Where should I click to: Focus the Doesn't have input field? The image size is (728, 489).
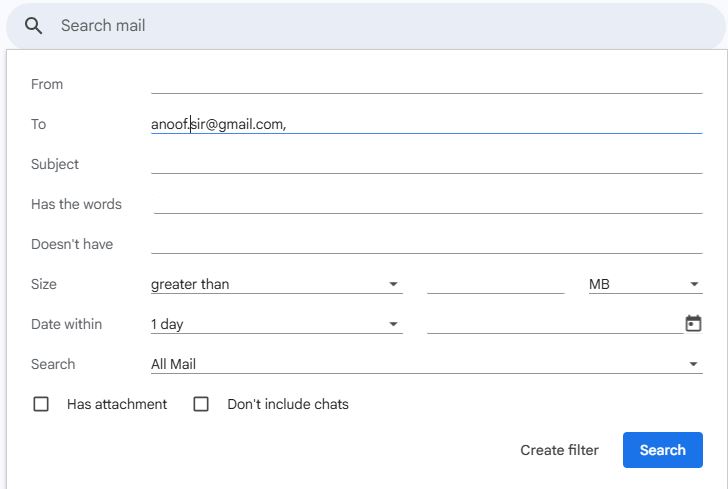pyautogui.click(x=426, y=243)
